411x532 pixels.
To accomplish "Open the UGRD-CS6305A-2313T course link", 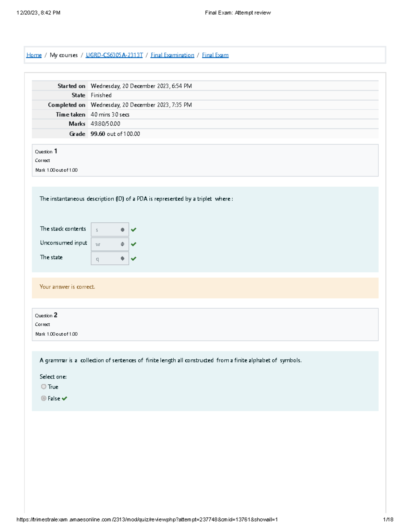I will (x=114, y=55).
